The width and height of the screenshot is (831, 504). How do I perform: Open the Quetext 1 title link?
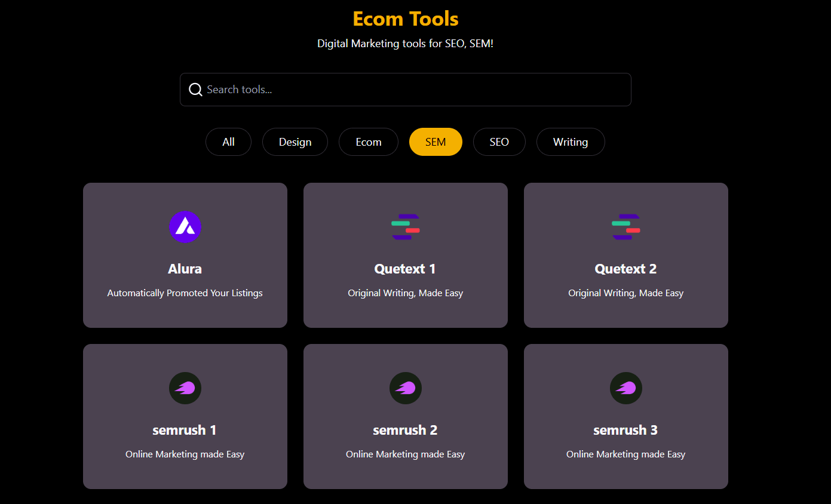point(406,269)
